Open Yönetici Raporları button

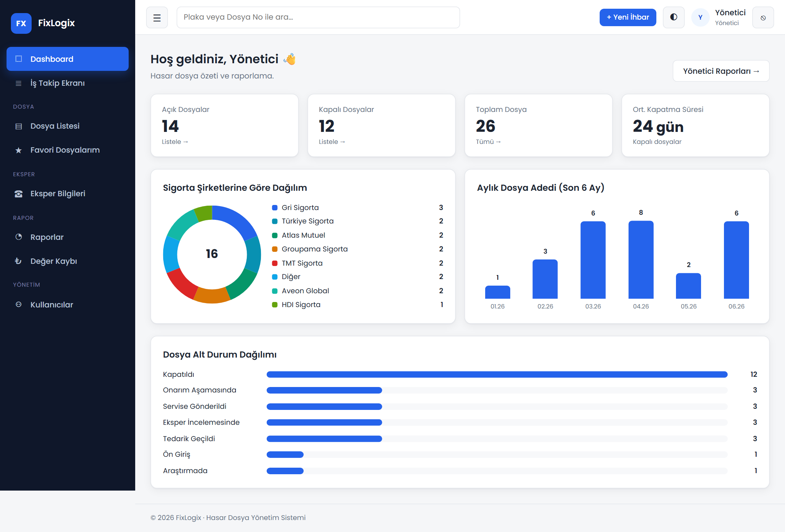[x=721, y=71]
